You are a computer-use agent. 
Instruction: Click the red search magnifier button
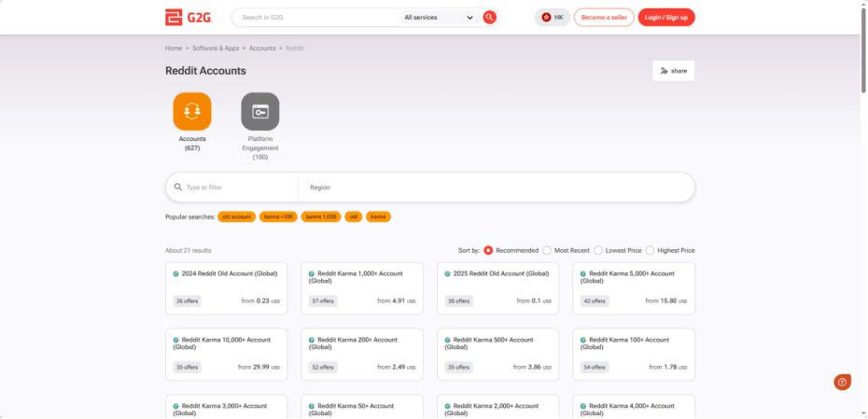tap(489, 17)
